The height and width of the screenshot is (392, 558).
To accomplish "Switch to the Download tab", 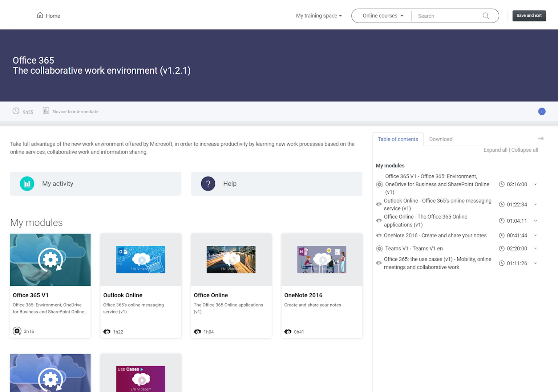I will (x=441, y=139).
